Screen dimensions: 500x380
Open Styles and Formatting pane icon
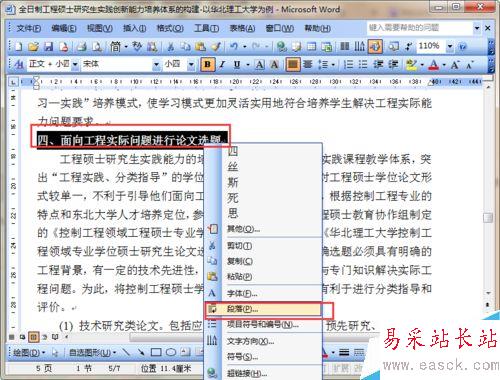pyautogui.click(x=19, y=64)
